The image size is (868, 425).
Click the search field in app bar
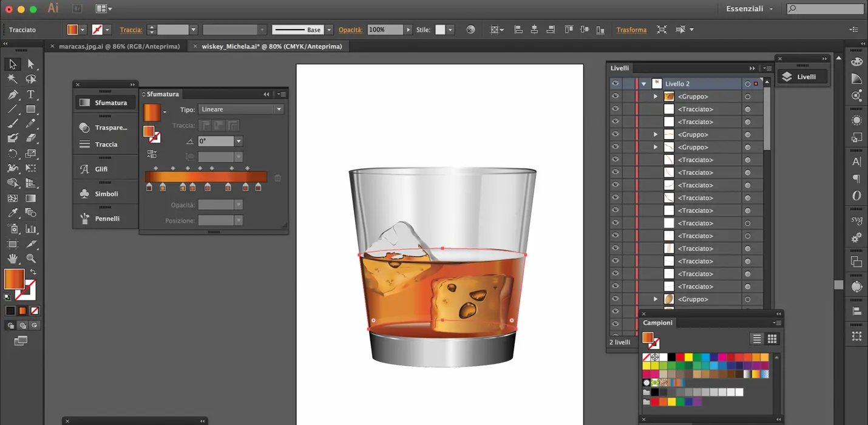[825, 8]
